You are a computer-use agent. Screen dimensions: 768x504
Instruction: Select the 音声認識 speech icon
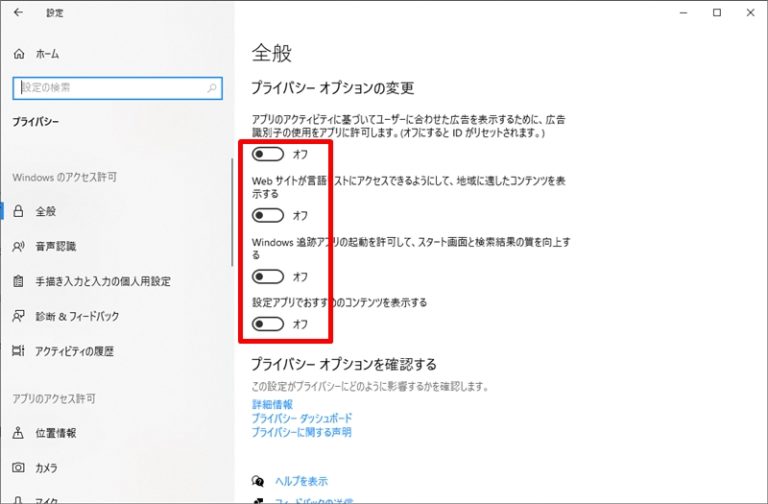[x=18, y=246]
